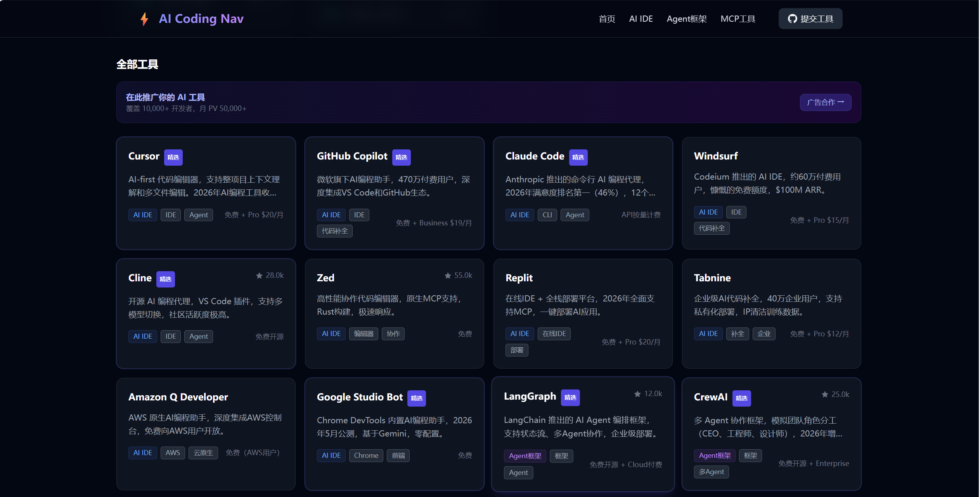
Task: Click the 前端 tag on Google Studio Bot
Action: click(x=398, y=456)
